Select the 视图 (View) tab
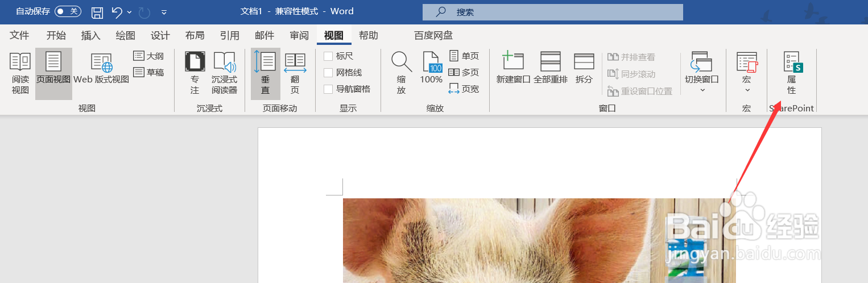This screenshot has height=283, width=868. [x=334, y=35]
